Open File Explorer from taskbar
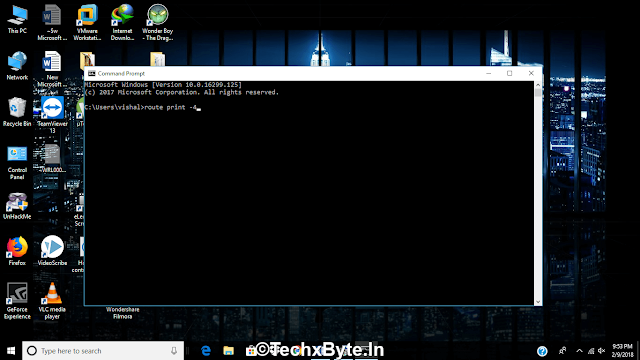 tap(229, 351)
